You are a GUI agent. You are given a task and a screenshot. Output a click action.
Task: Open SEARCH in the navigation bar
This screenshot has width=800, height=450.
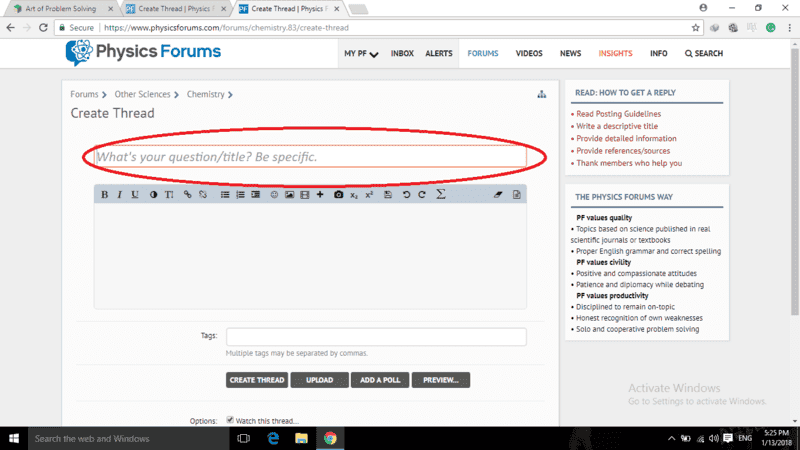point(704,54)
